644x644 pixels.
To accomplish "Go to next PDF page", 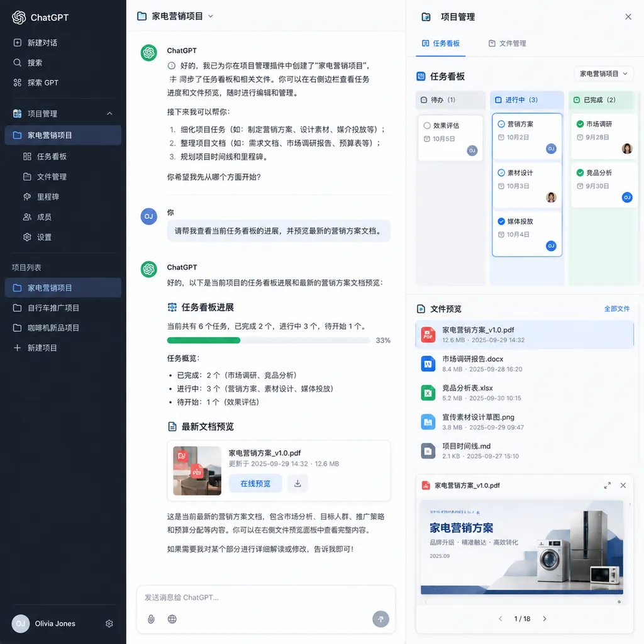I will pyautogui.click(x=544, y=619).
